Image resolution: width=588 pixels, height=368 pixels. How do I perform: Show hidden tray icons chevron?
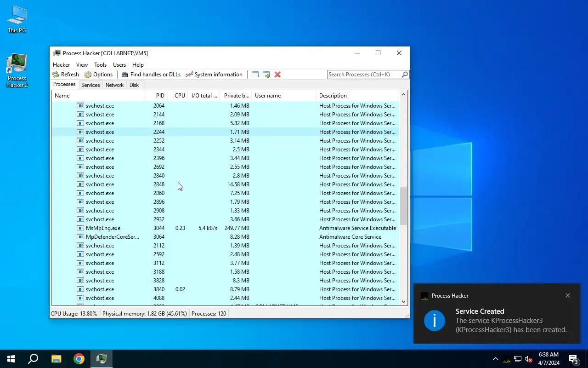click(496, 359)
